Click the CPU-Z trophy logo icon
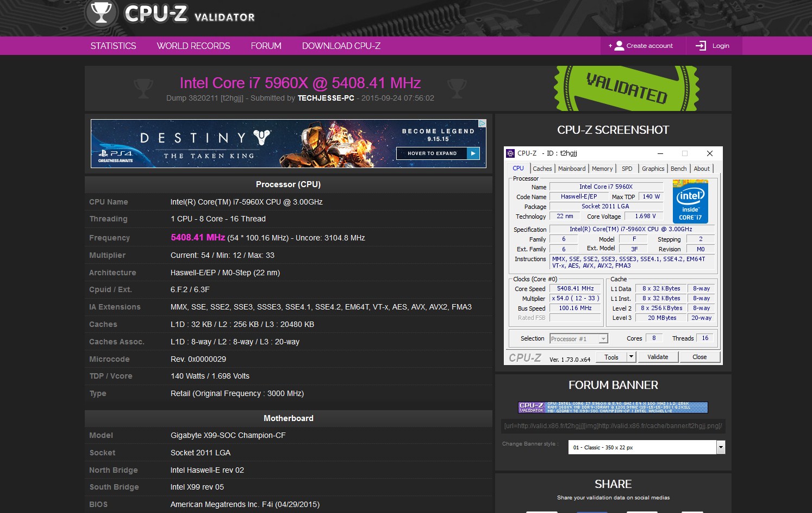Viewport: 812px width, 513px height. click(x=102, y=12)
